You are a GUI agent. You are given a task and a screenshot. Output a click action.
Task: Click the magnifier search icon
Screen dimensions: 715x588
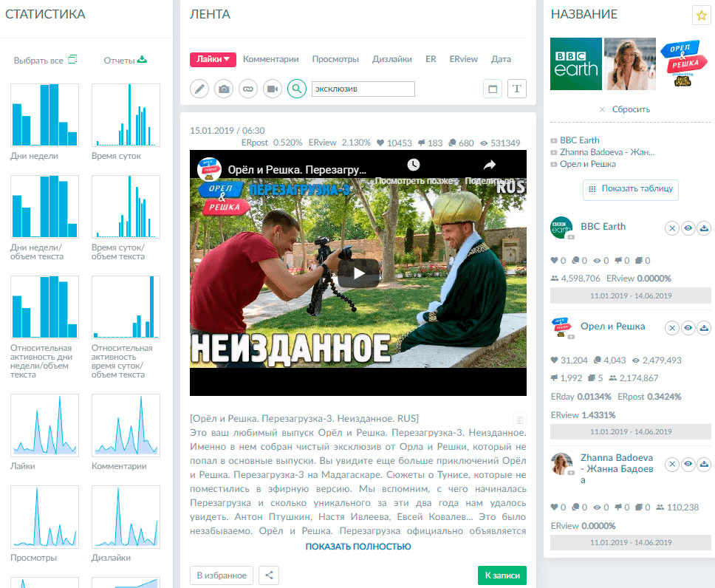(297, 89)
